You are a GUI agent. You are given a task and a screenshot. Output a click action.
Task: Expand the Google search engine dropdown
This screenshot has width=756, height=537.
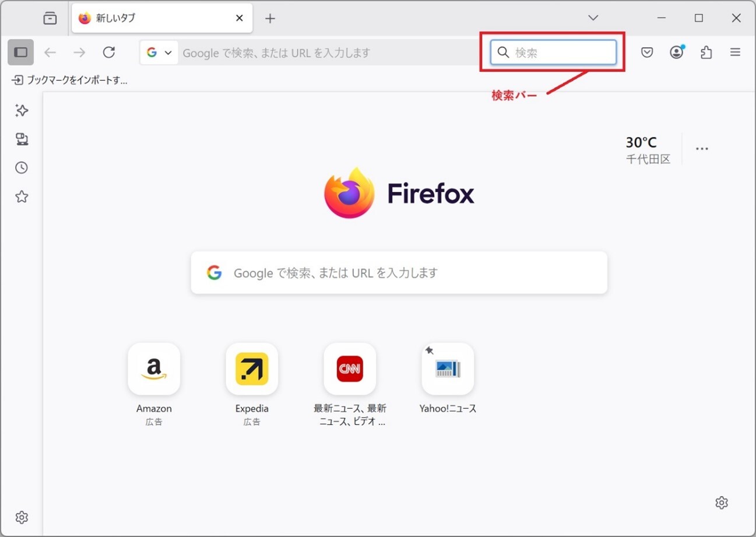click(x=159, y=52)
